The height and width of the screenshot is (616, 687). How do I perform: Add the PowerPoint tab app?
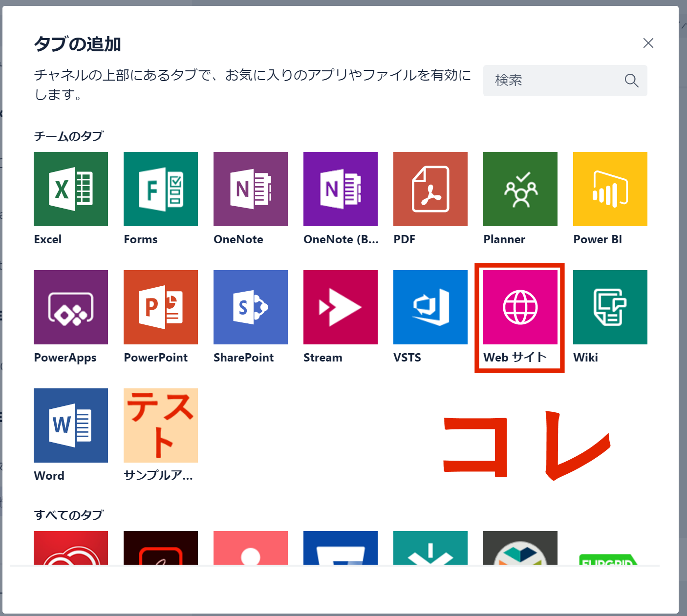click(x=161, y=307)
